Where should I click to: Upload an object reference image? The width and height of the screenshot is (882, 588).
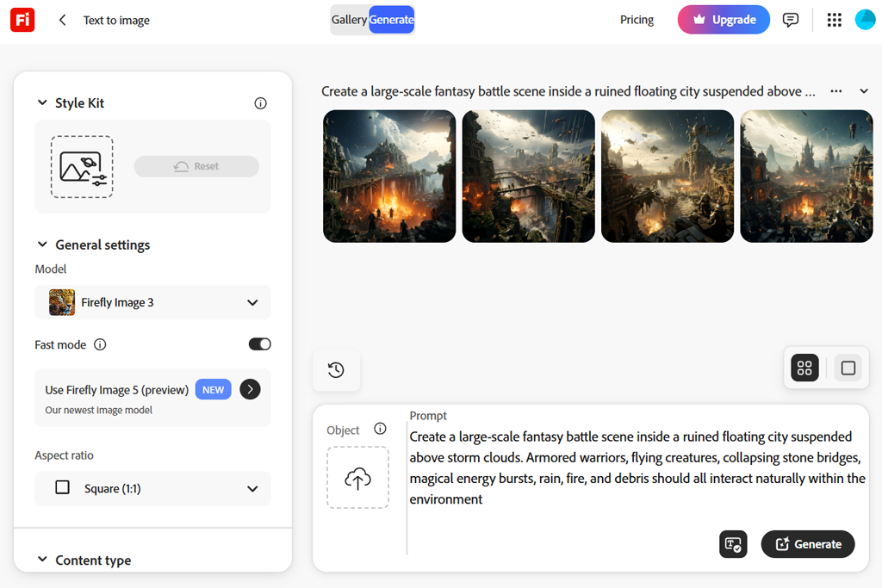pos(357,478)
